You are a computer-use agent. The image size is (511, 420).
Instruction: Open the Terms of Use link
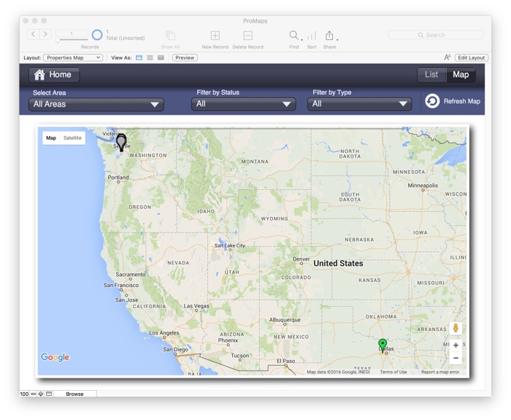pos(393,372)
